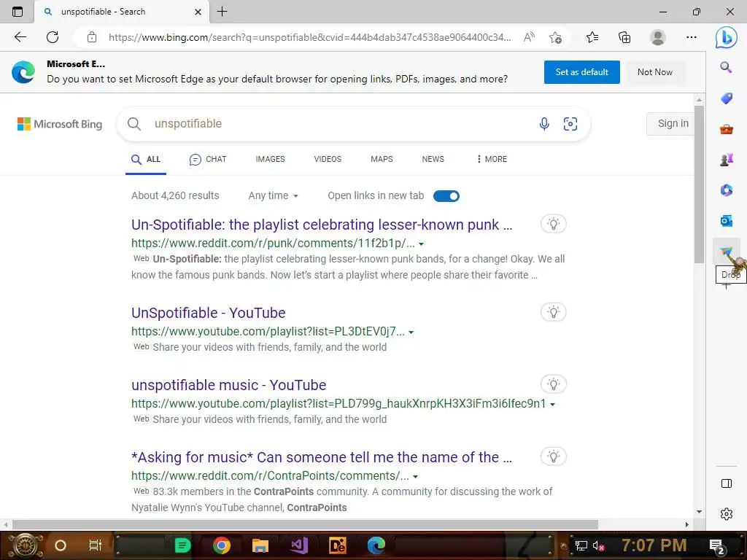
Task: Open the notification center in the taskbar
Action: 718,545
